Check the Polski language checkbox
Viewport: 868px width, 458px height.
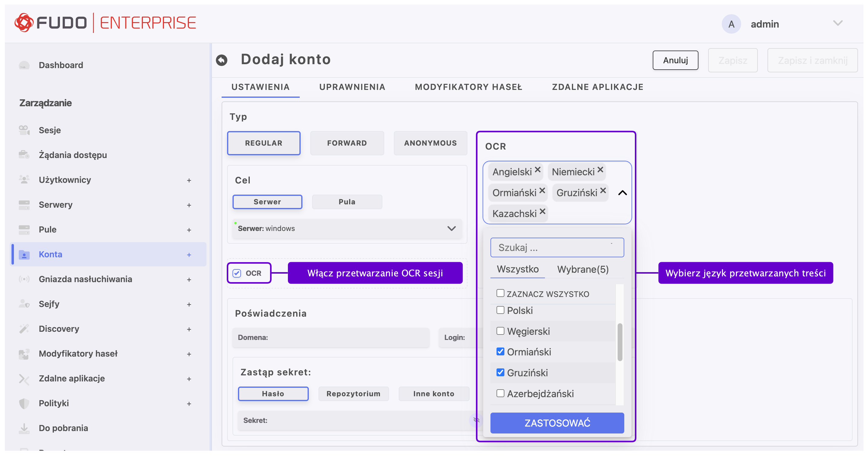click(x=500, y=310)
